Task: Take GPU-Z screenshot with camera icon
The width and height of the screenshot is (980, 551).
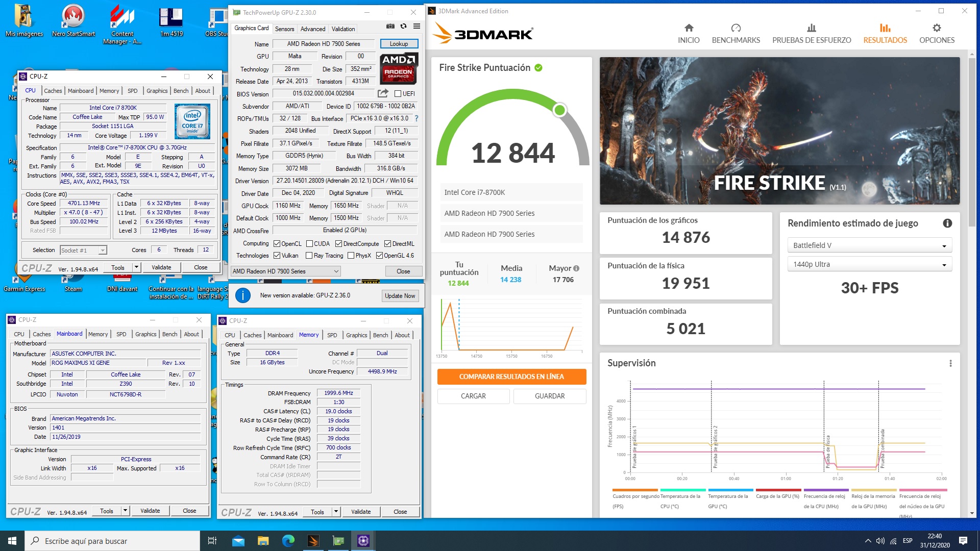Action: pyautogui.click(x=390, y=26)
